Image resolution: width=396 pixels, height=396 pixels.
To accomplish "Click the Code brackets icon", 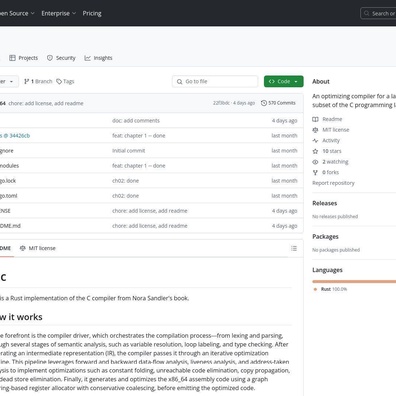I will [272, 81].
